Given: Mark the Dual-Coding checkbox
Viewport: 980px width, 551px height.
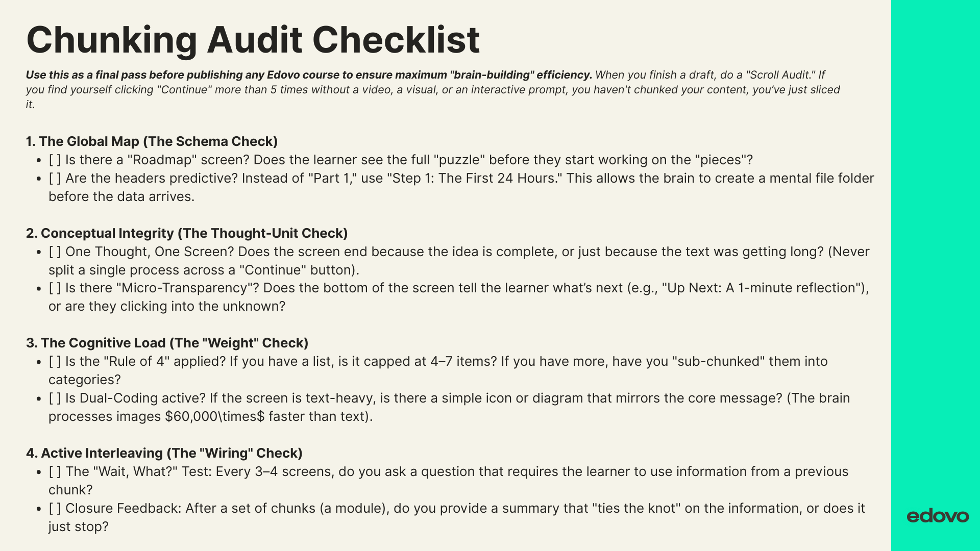Looking at the screenshot, I should (x=55, y=398).
